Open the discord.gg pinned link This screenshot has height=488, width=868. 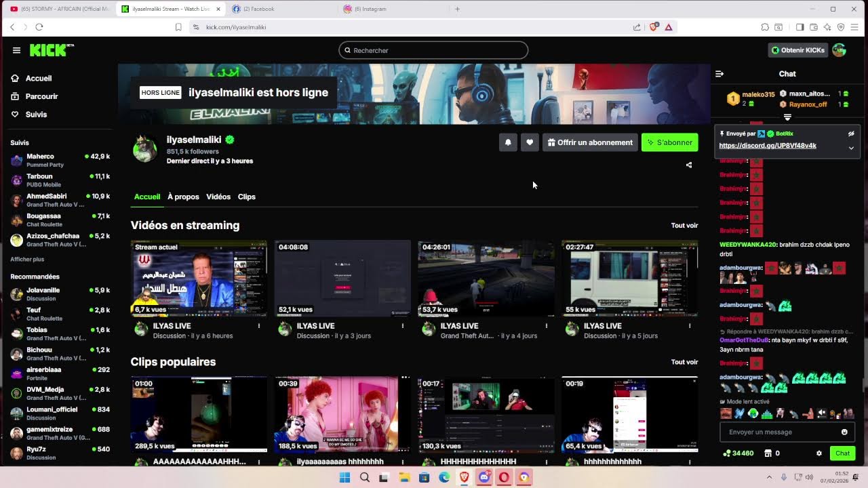768,146
